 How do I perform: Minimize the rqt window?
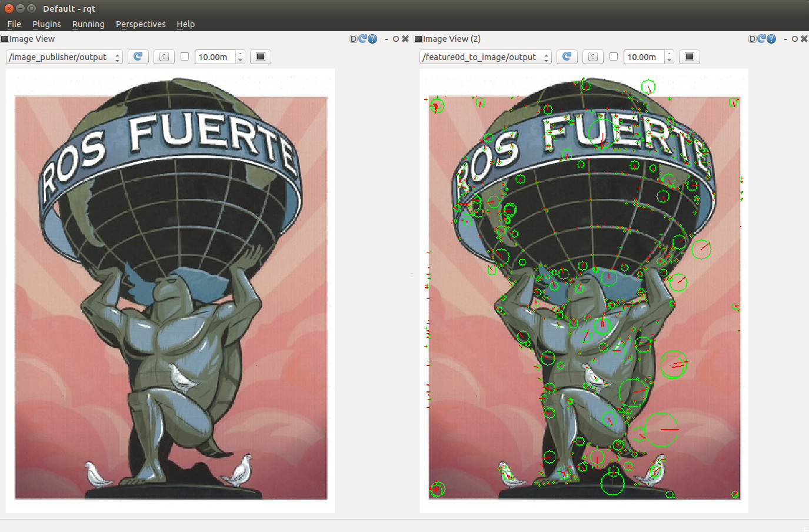[20, 8]
